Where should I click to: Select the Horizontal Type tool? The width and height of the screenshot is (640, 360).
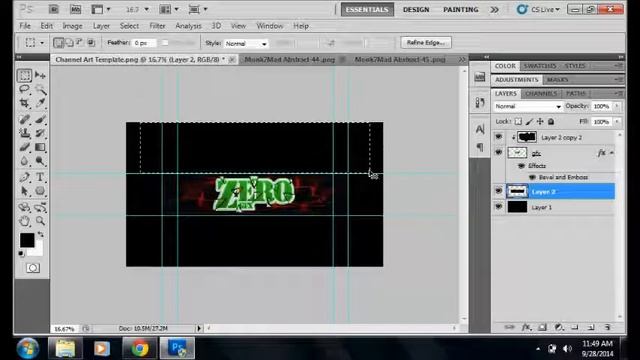(40, 177)
